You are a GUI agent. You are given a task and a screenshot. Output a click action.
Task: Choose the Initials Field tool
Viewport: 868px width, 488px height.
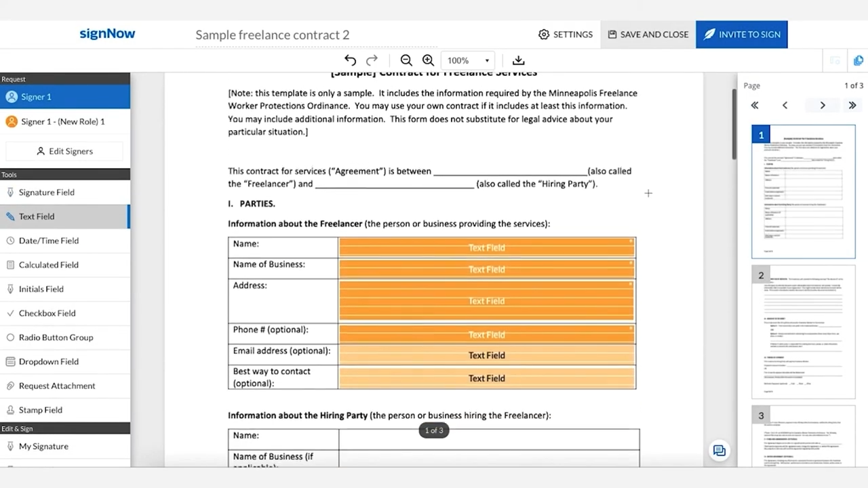point(65,289)
